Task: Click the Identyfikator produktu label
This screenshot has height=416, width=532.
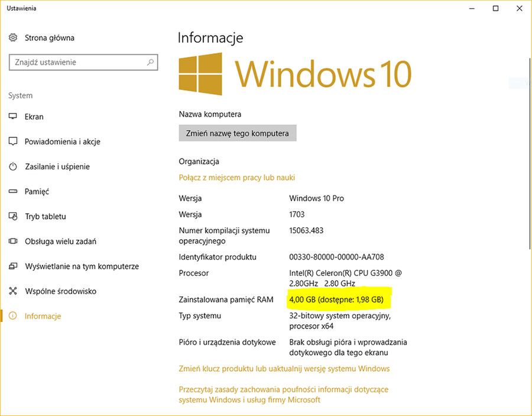Action: 218,257
